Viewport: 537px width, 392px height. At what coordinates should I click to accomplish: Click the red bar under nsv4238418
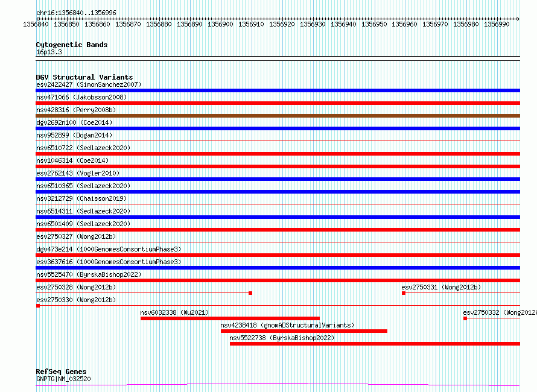pos(304,331)
